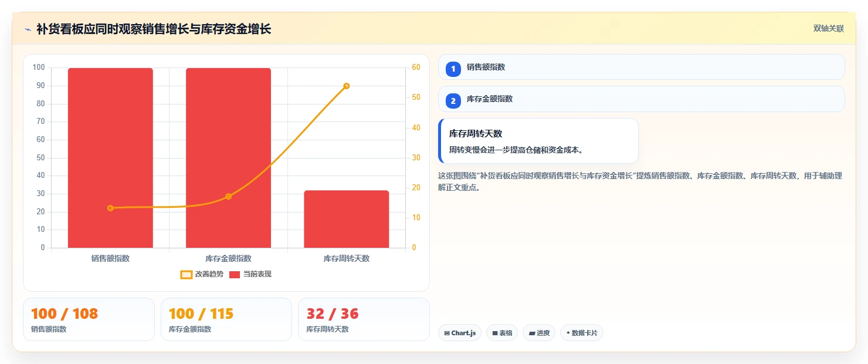This screenshot has width=868, height=364.
Task: Click right axis value 60
Action: pyautogui.click(x=416, y=68)
